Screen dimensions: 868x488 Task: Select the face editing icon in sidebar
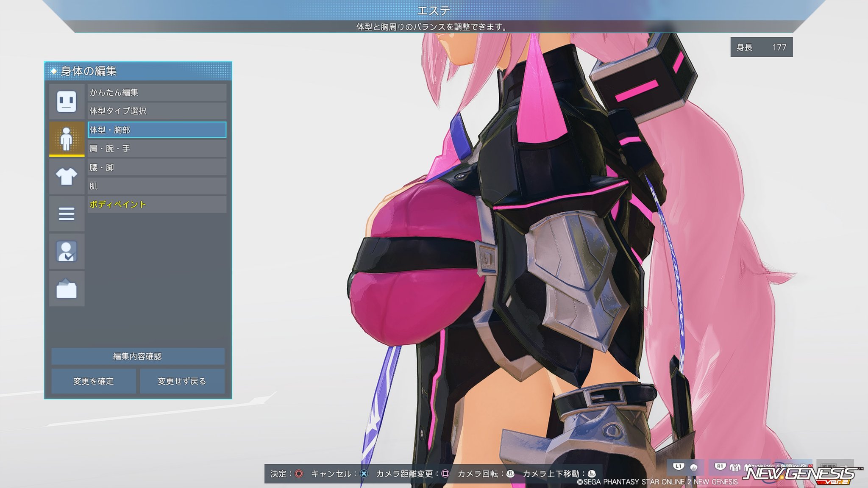coord(67,102)
